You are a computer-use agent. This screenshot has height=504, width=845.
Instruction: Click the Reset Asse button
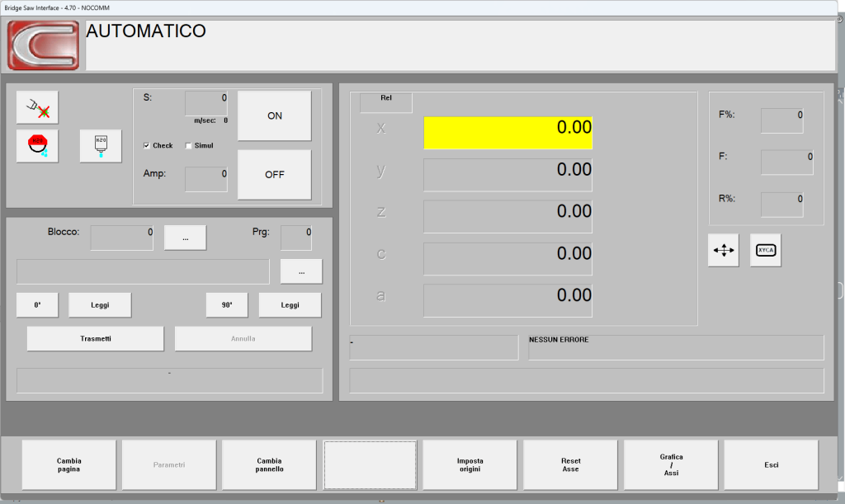[x=571, y=465]
